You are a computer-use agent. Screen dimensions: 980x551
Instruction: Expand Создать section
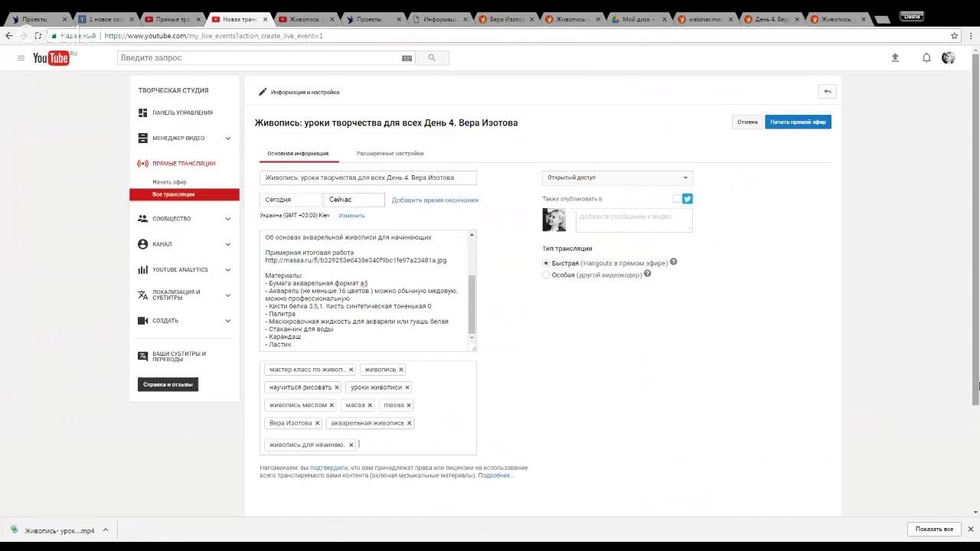tap(228, 321)
